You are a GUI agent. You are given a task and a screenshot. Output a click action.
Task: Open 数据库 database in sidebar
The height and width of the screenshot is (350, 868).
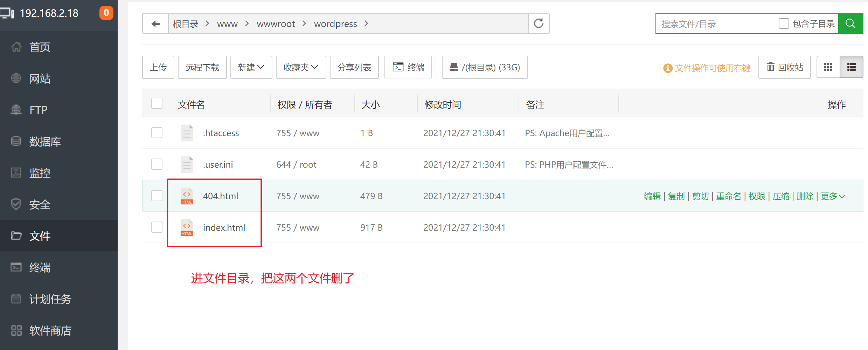[59, 141]
